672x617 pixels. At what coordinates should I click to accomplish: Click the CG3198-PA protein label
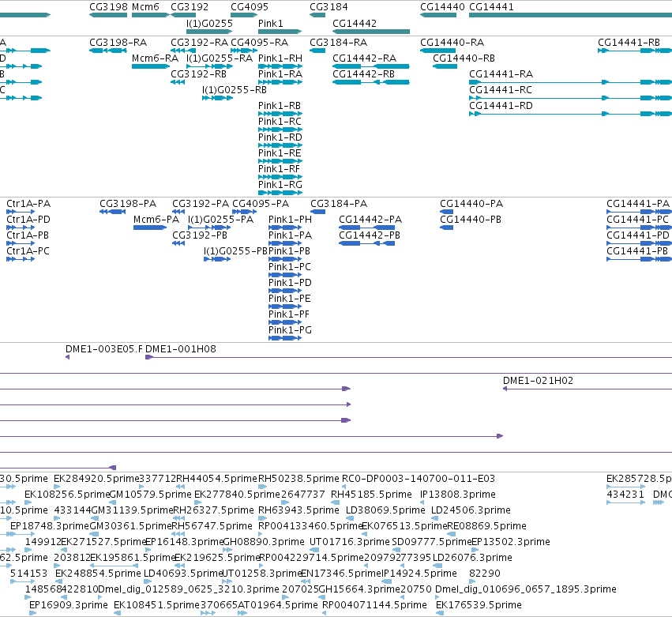pos(128,203)
